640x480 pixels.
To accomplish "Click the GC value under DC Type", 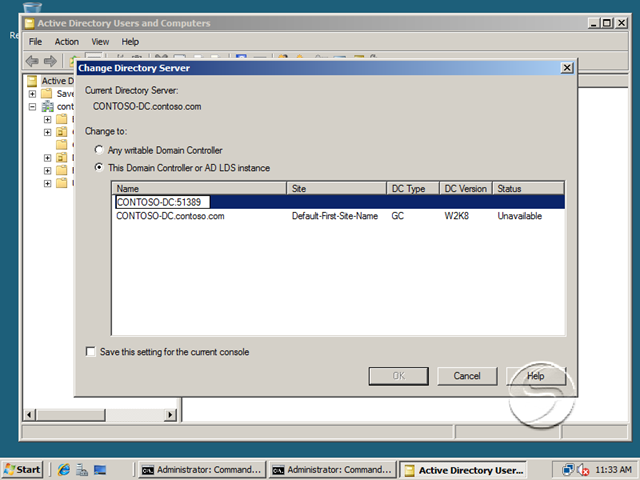I will 398,216.
